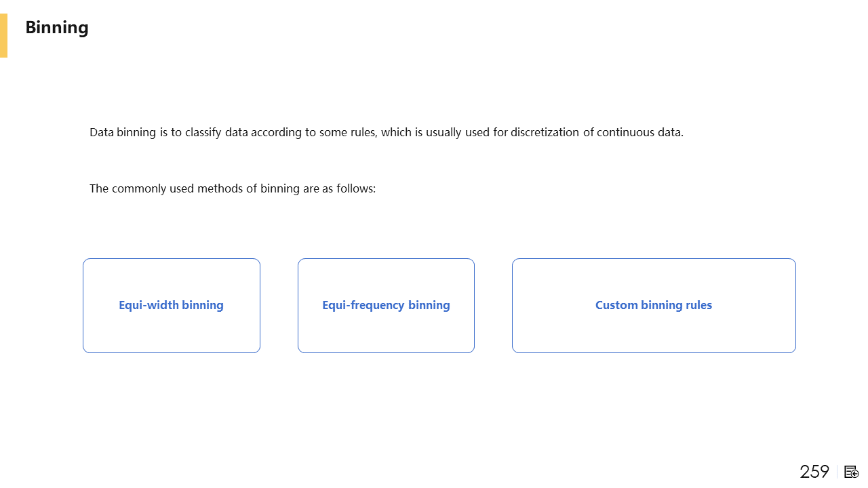Select the Equi-frequency binning box
Screen dimensions: 868x488
[386, 306]
